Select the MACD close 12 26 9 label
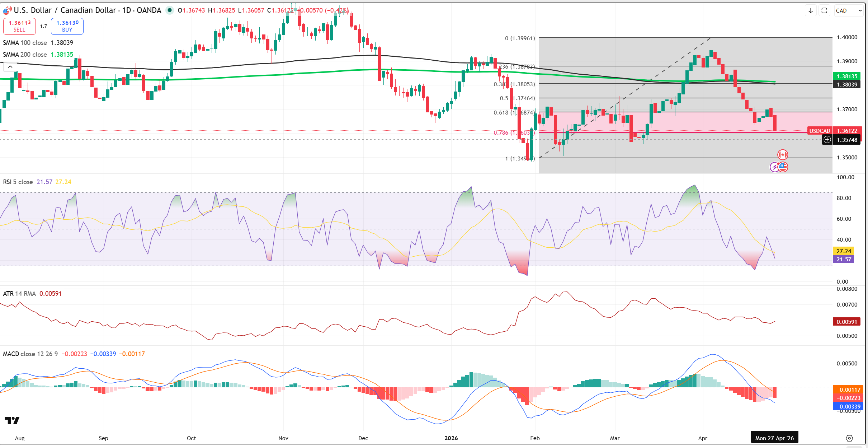The height and width of the screenshot is (448, 868). point(30,354)
